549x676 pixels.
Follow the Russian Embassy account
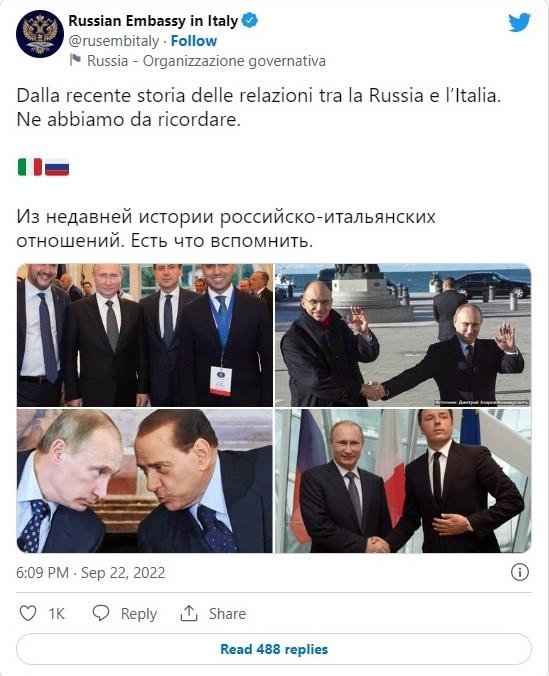pos(194,41)
